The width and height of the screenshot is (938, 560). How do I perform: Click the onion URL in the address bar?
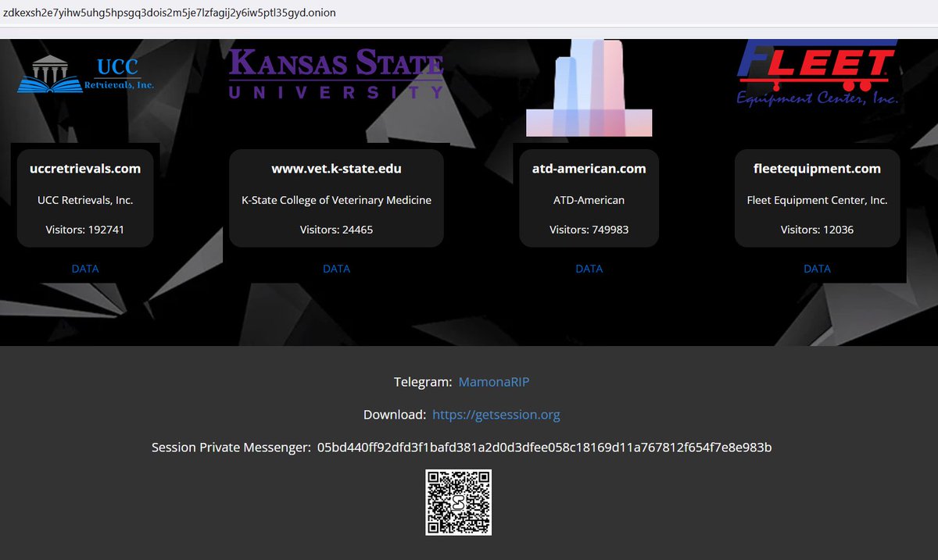pyautogui.click(x=170, y=13)
